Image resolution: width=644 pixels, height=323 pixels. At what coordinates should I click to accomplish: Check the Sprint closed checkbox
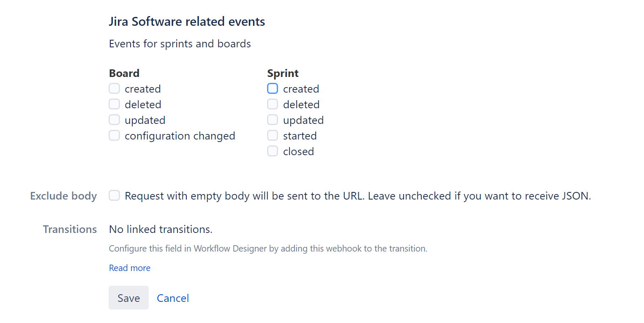[273, 151]
